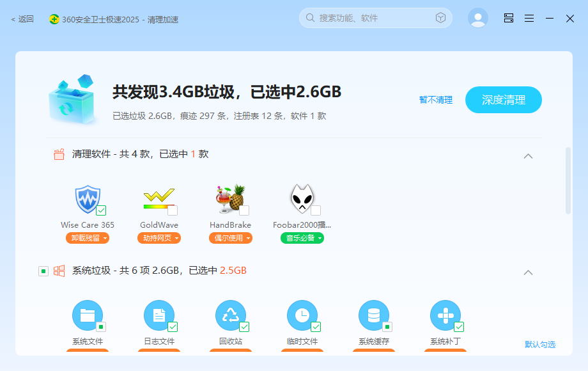Click the 日志文件 label
Screen dimensions: 588x371
(x=159, y=342)
